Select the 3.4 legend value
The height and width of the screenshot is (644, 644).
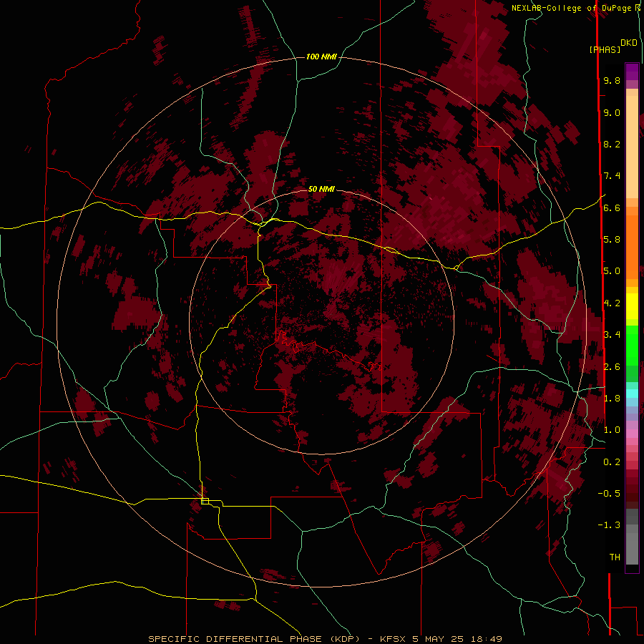(612, 335)
